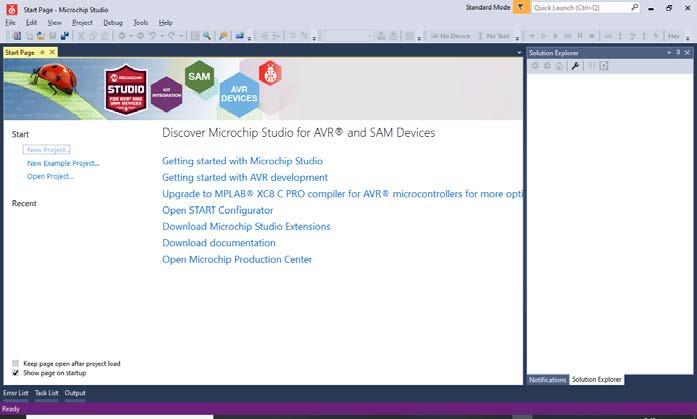This screenshot has width=697, height=419.
Task: Expand the Undo history dropdown arrow
Action: point(162,36)
